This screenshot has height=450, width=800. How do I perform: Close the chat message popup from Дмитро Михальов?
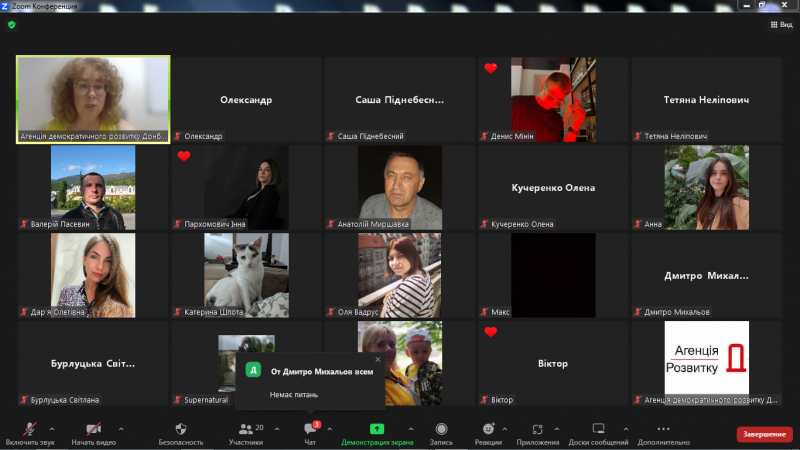click(378, 359)
